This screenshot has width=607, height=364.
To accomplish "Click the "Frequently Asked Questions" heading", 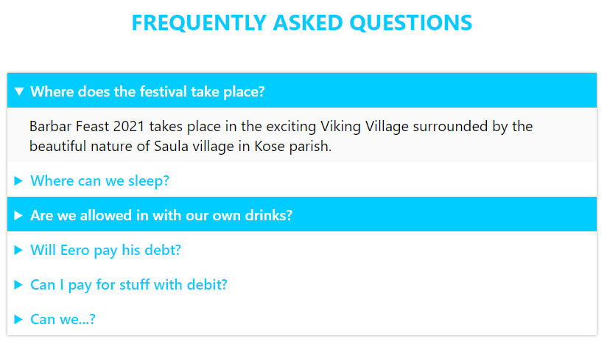I will point(302,23).
